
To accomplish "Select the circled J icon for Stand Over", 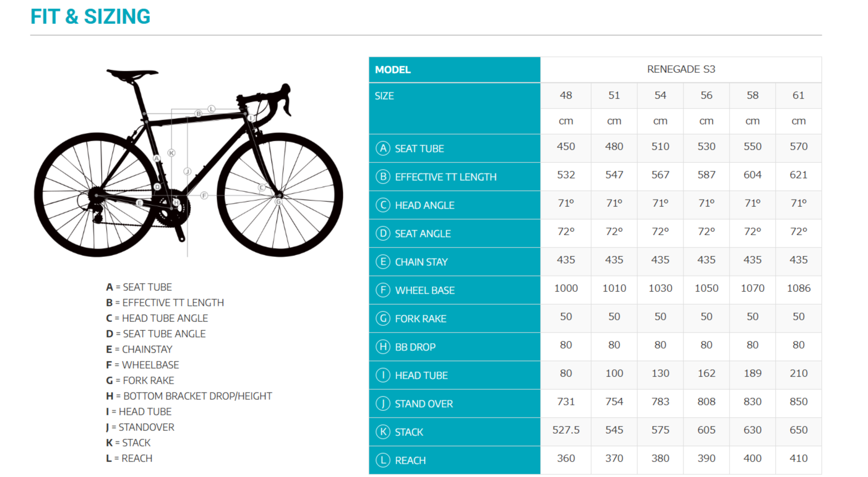I will [382, 404].
